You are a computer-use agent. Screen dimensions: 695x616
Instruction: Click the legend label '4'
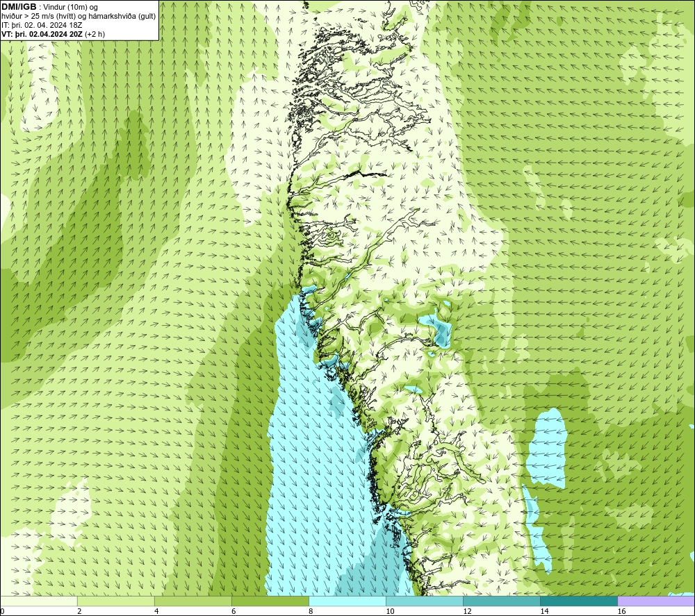(156, 612)
